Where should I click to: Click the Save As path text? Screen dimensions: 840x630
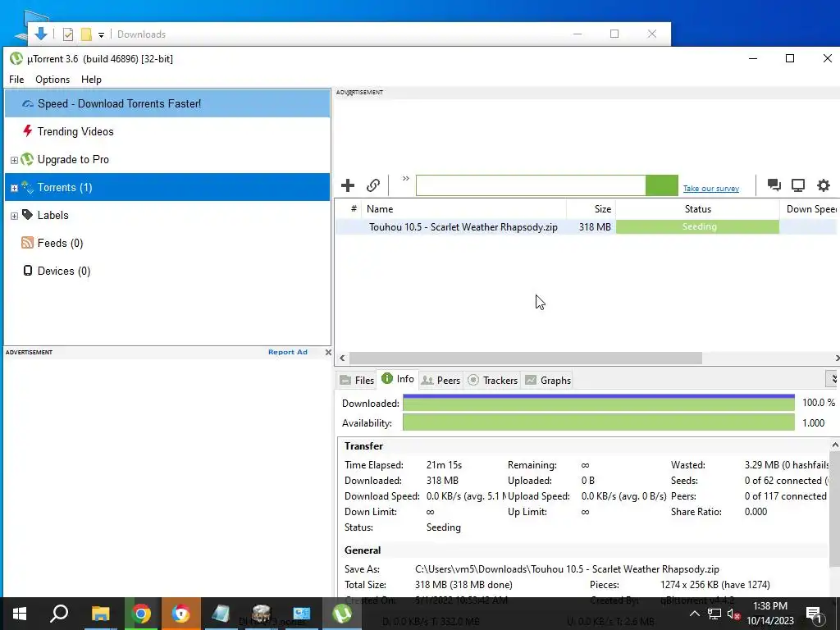(567, 569)
